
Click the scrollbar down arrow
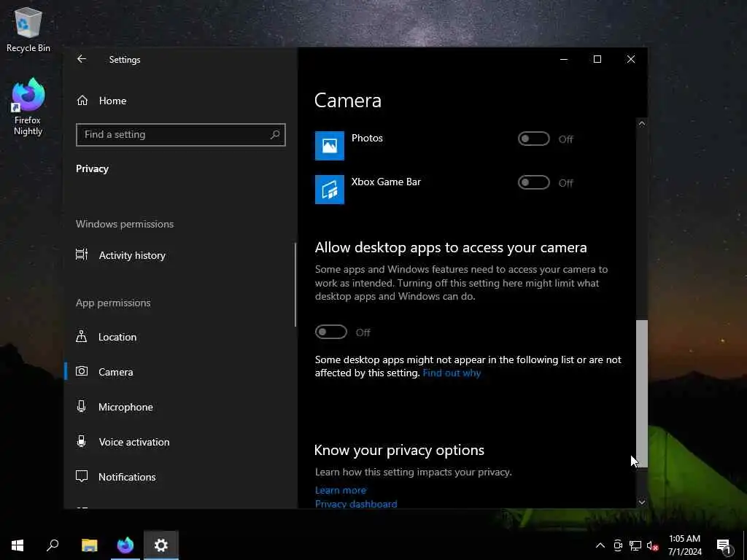pos(642,502)
